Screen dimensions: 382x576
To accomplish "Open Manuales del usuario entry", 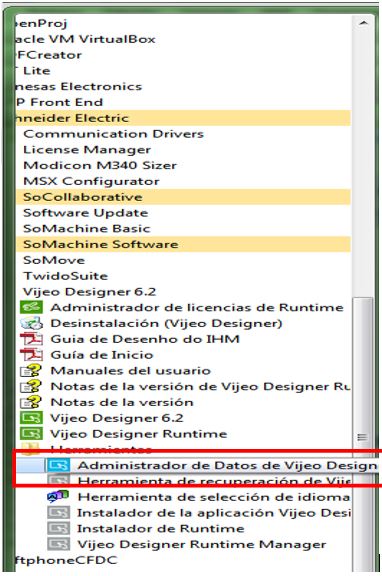I will click(131, 370).
